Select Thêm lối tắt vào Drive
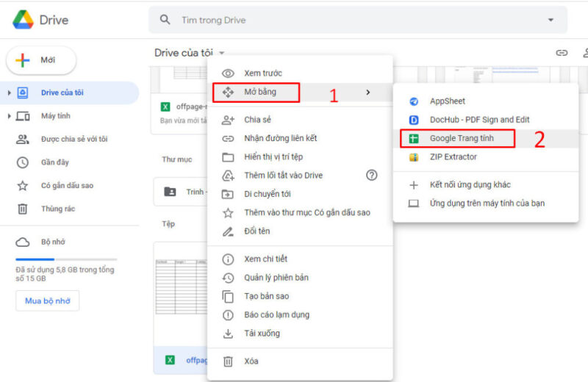This screenshot has height=382, width=588. [x=300, y=176]
